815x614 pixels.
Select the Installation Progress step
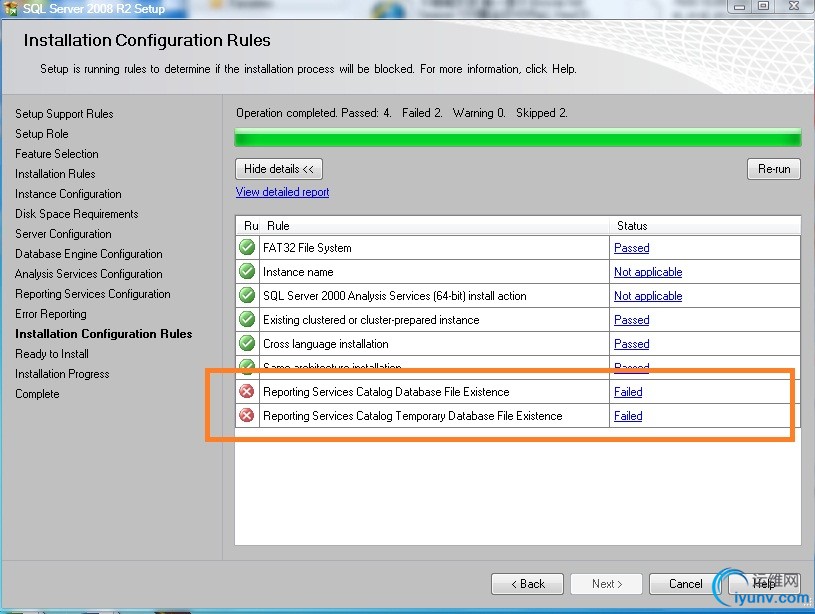coord(62,374)
